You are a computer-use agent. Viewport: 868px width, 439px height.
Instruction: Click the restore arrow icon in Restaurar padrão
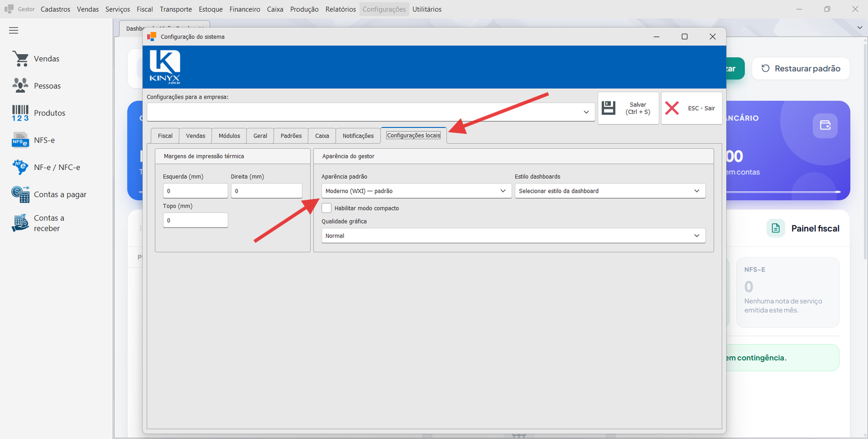point(765,68)
